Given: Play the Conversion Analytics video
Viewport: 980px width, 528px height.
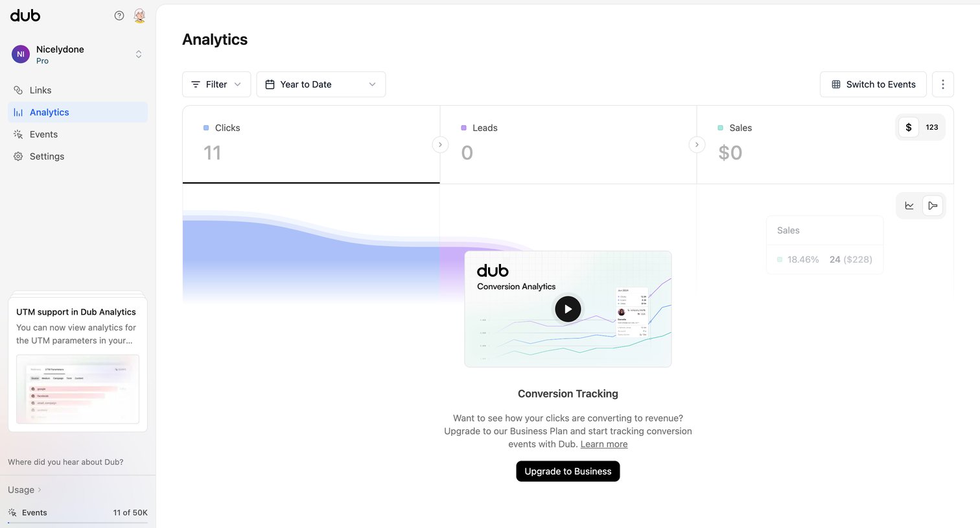Looking at the screenshot, I should point(568,309).
